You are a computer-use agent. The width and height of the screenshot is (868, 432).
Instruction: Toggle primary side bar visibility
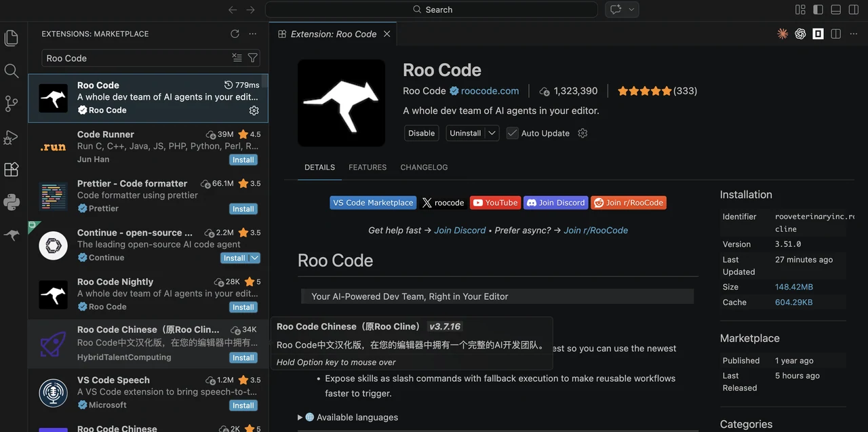pyautogui.click(x=818, y=9)
